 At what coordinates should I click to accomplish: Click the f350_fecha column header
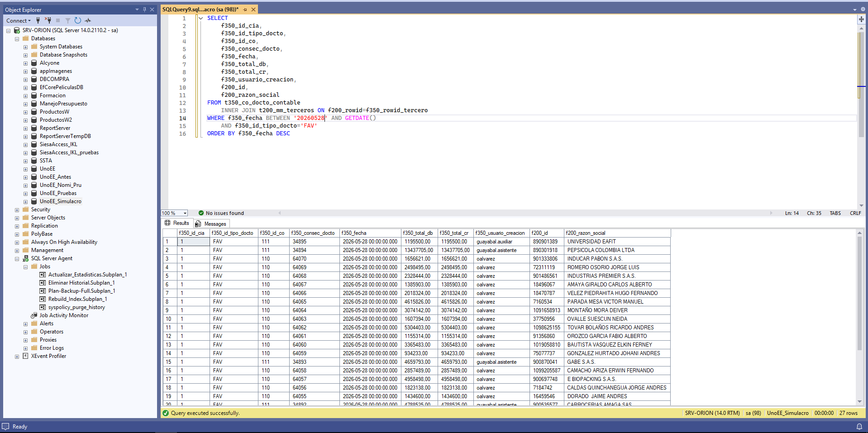click(x=370, y=233)
